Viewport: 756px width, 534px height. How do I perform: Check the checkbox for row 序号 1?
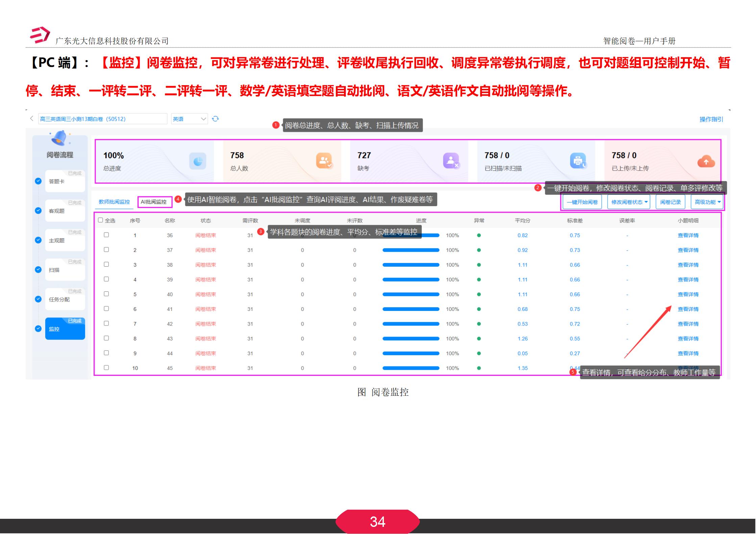107,235
